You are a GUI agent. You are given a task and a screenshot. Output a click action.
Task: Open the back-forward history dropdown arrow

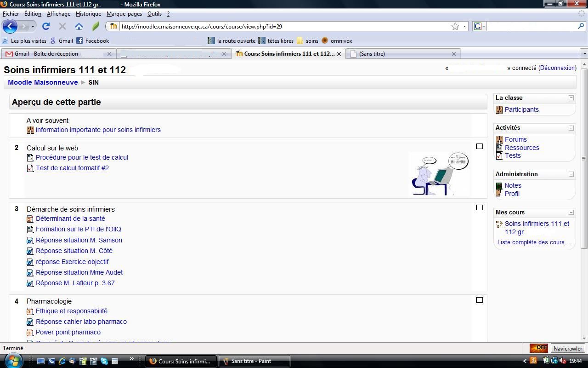[33, 27]
